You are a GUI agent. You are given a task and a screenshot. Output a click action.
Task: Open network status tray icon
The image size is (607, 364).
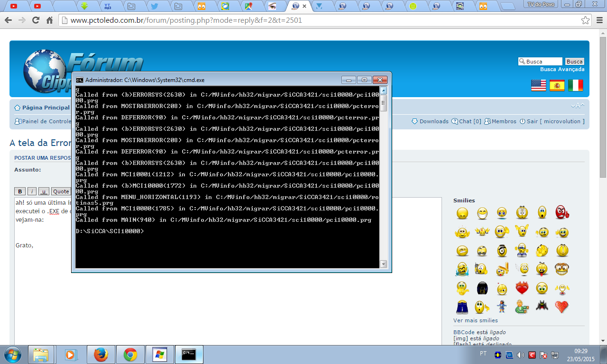(x=555, y=355)
